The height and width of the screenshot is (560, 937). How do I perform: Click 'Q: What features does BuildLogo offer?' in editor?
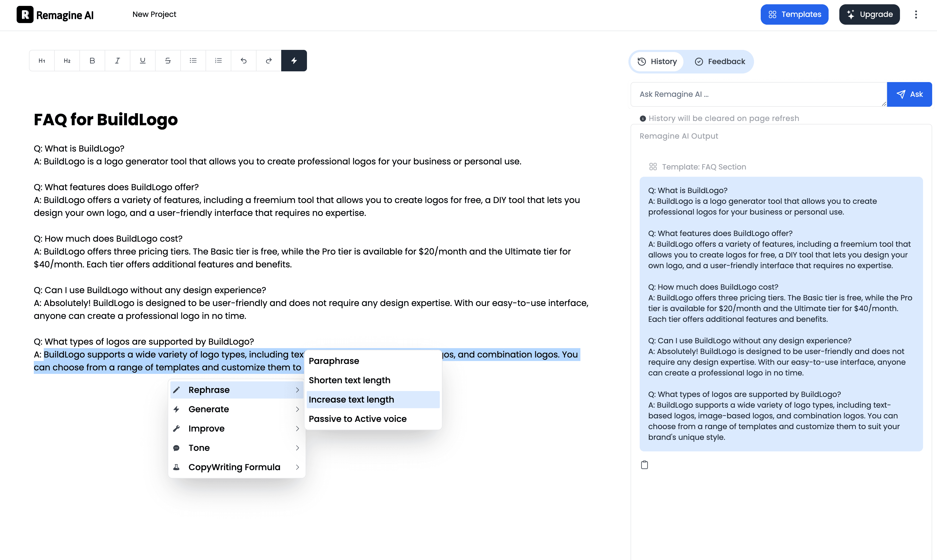point(116,187)
